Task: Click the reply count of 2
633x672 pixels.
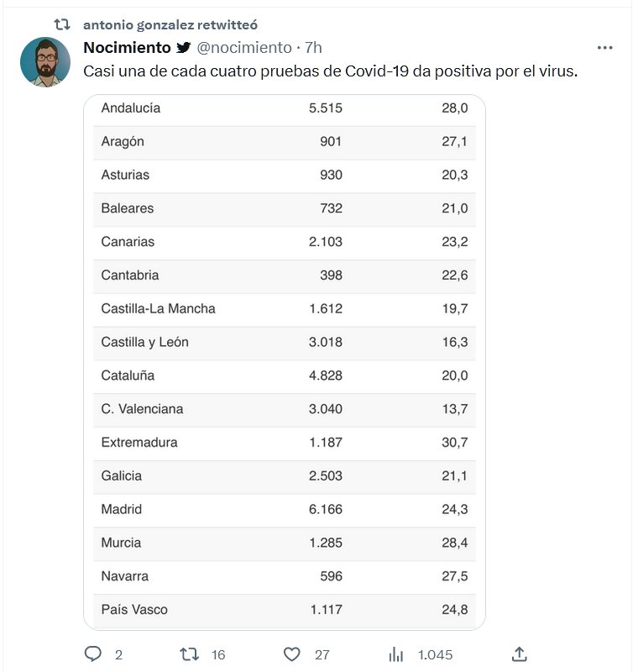Action: point(118,654)
